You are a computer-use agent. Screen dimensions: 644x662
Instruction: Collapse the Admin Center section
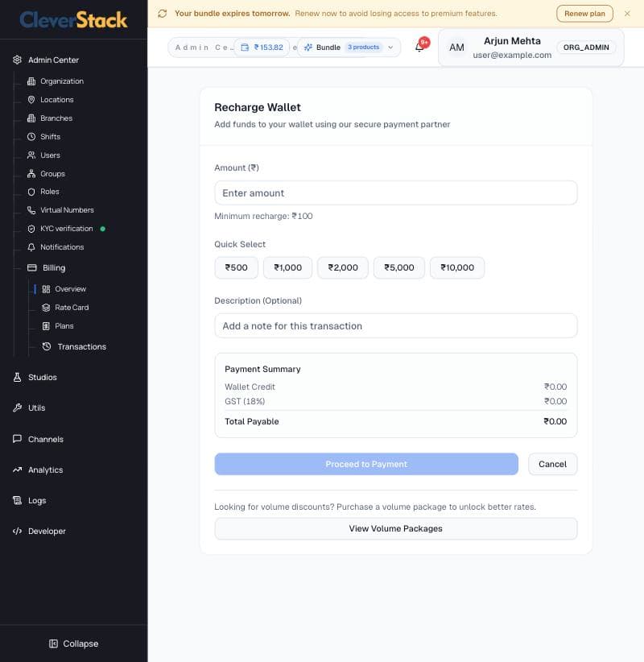pyautogui.click(x=53, y=60)
